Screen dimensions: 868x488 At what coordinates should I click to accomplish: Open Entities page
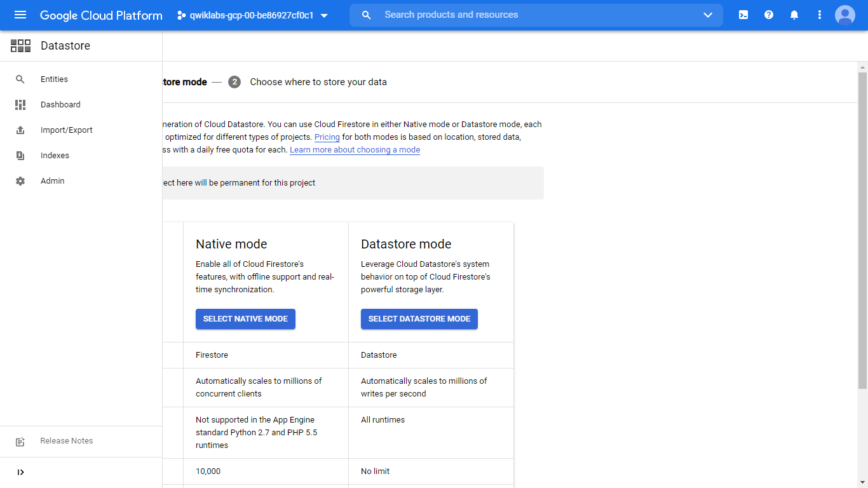pos(54,79)
